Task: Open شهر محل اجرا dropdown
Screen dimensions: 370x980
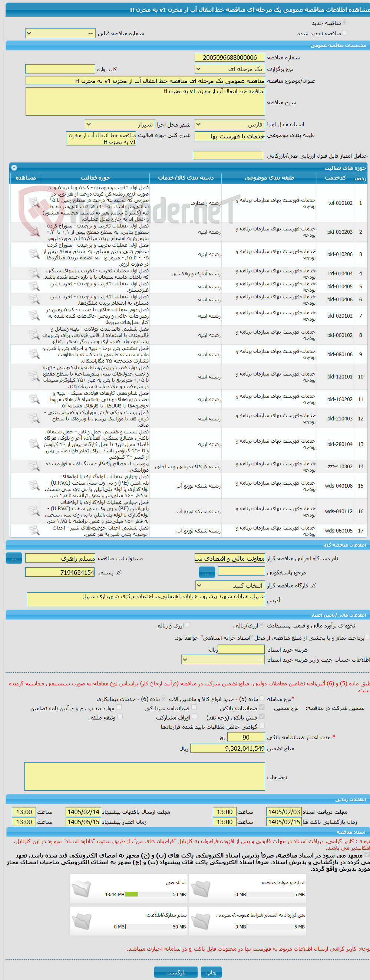Action: (120, 124)
